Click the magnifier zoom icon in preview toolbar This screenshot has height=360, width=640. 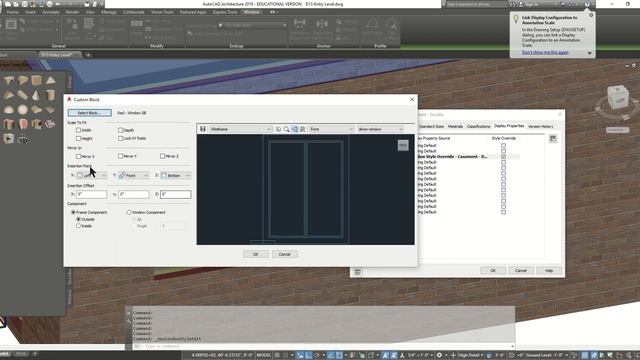tap(287, 129)
